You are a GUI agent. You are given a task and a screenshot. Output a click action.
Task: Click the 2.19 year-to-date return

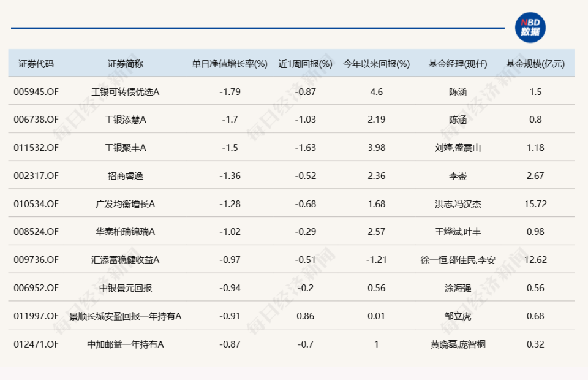coord(377,120)
